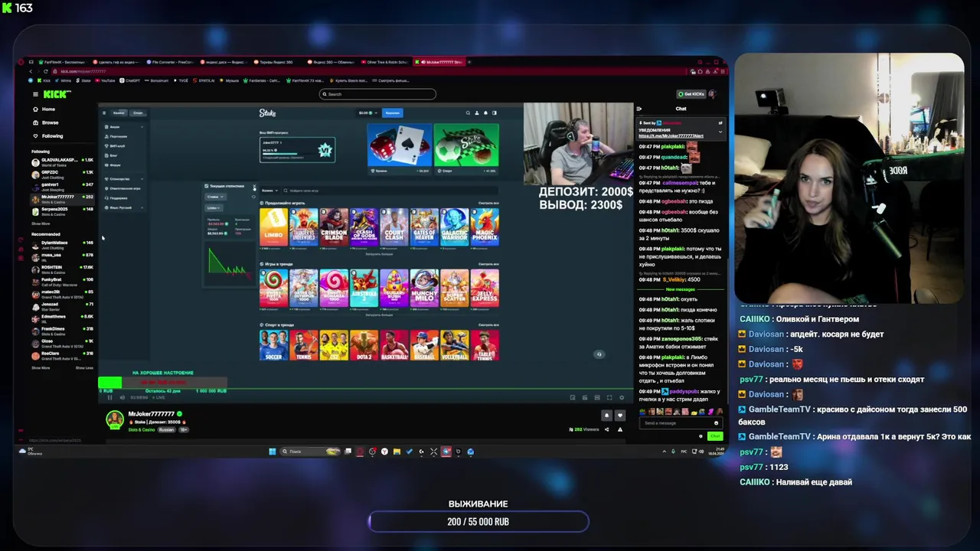Open the ChatGPT bookmark
This screenshot has width=980, height=551.
point(130,80)
